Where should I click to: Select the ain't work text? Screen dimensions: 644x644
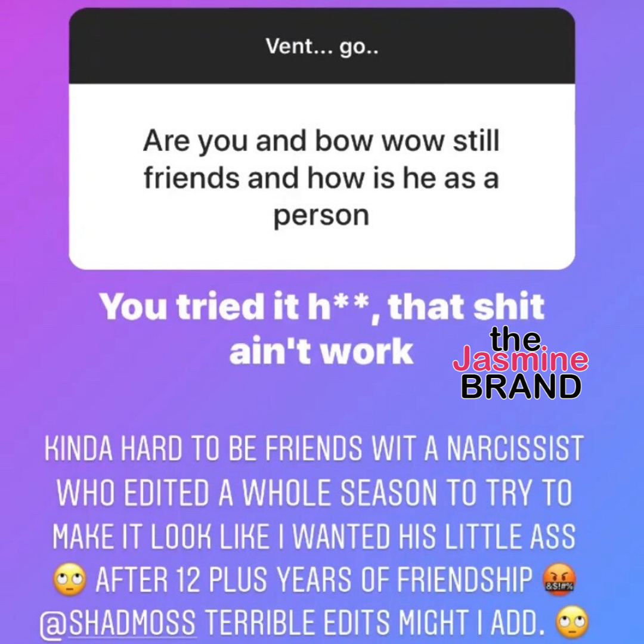click(321, 351)
